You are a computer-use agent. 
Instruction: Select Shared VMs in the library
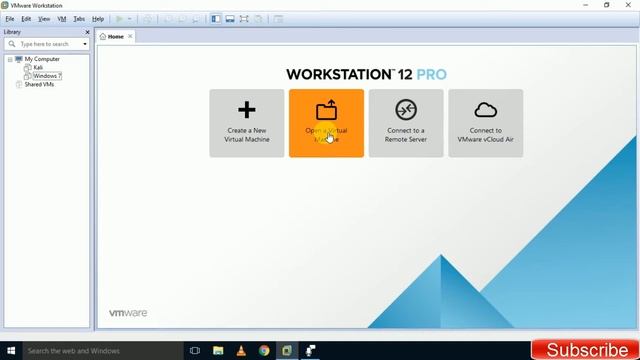point(39,84)
